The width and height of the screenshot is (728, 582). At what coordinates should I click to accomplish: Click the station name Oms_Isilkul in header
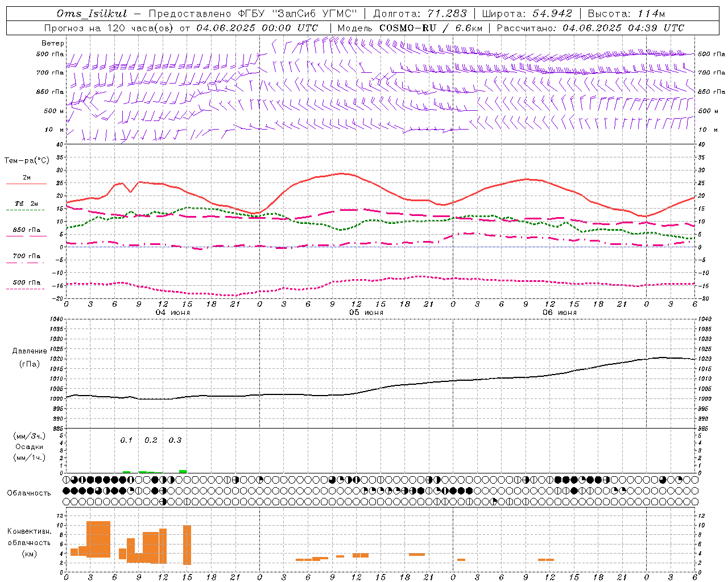[x=92, y=14]
